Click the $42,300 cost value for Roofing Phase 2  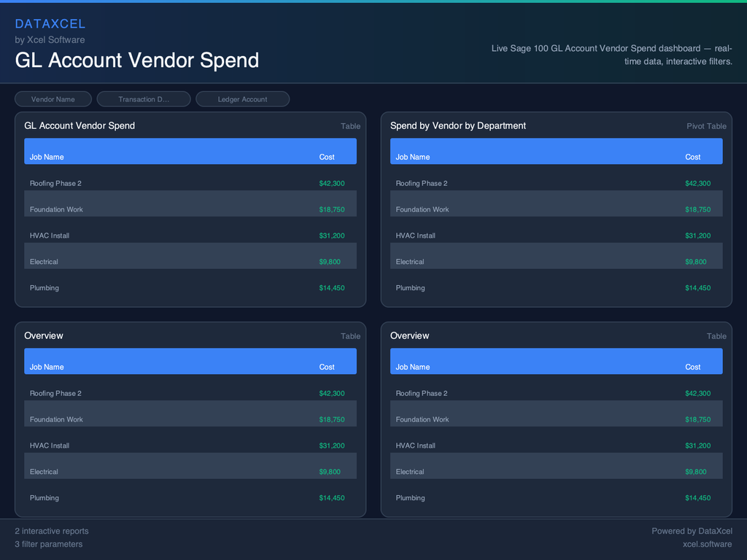(x=332, y=183)
